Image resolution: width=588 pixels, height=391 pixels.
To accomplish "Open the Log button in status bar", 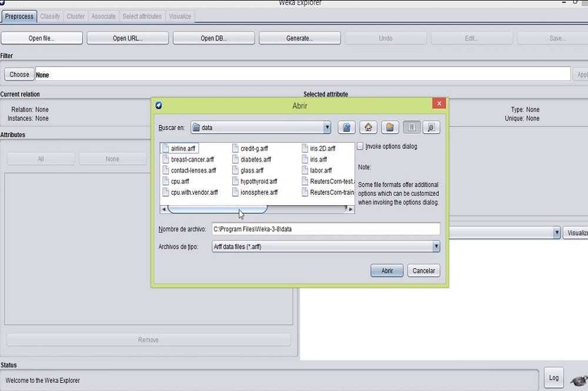I will point(553,377).
